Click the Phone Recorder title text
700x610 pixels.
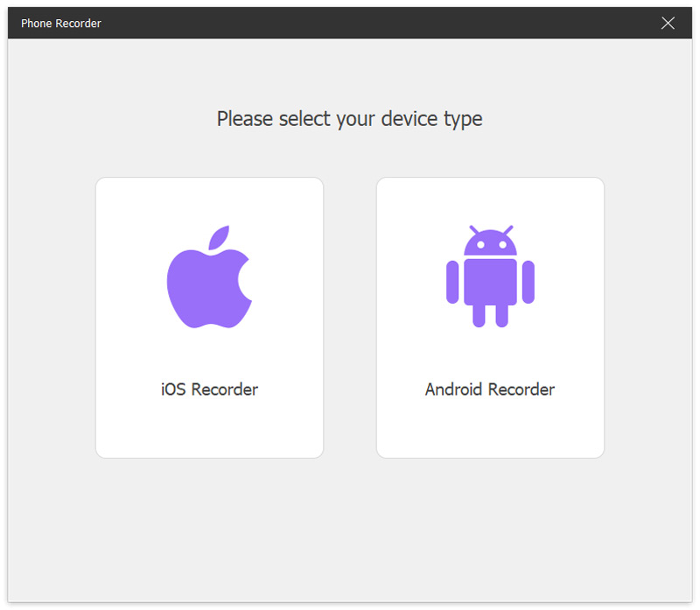61,24
